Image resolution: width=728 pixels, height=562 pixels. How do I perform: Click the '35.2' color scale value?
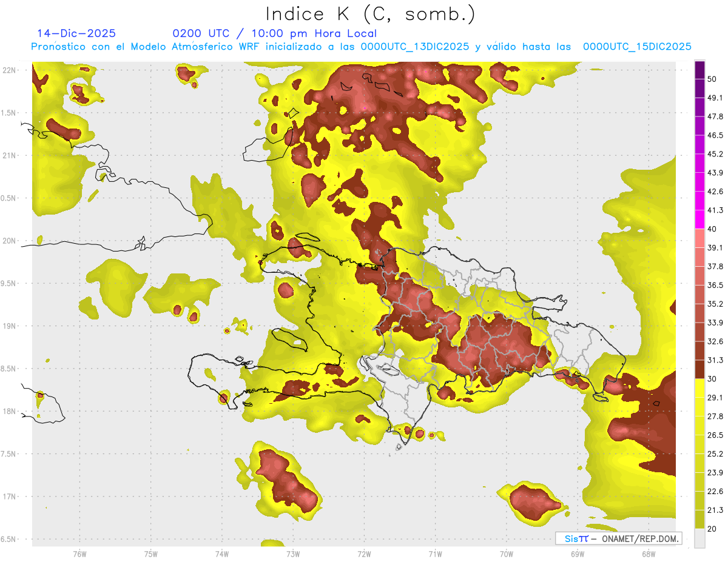click(x=715, y=304)
